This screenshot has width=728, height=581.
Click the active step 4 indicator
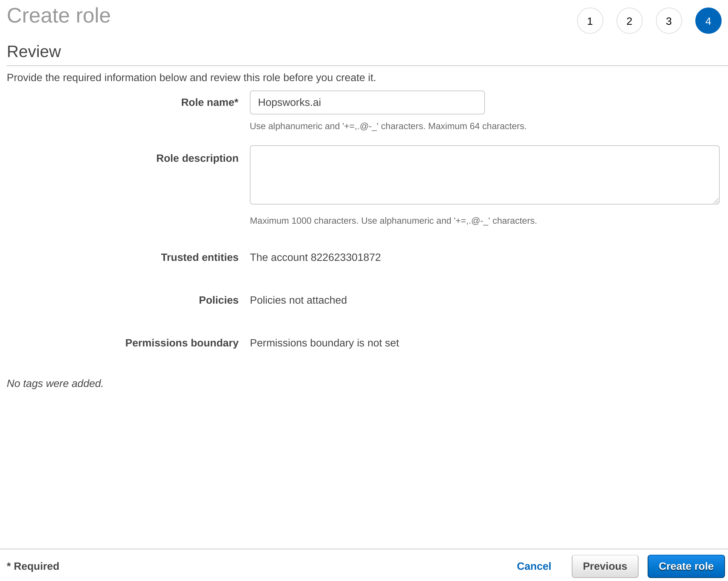708,21
